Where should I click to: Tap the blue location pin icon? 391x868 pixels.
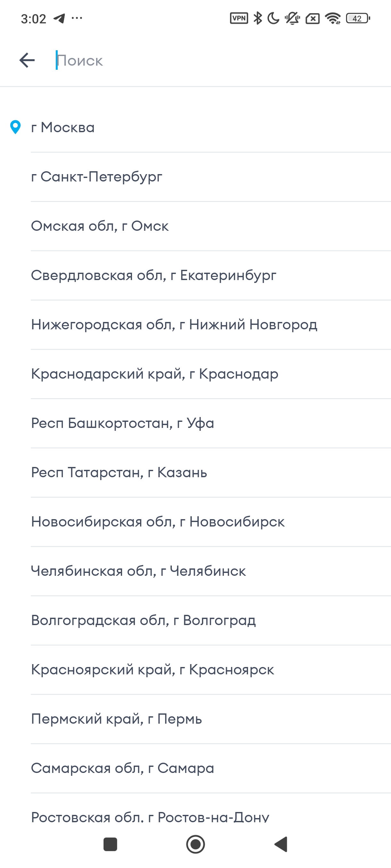coord(15,127)
